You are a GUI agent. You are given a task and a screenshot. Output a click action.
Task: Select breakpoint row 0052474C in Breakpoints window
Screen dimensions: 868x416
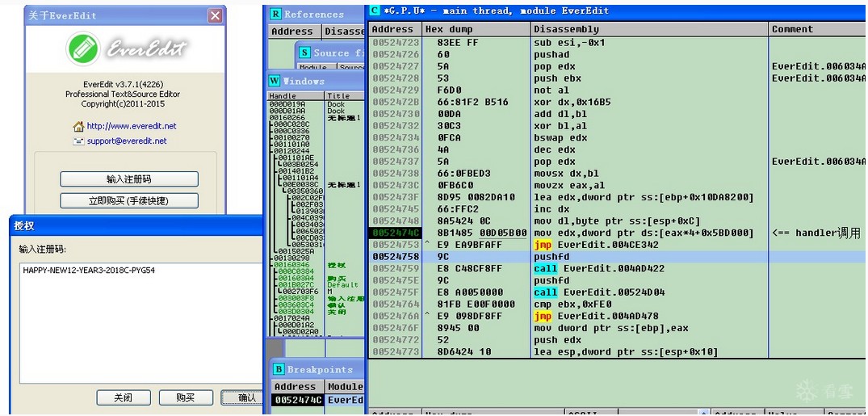point(318,399)
